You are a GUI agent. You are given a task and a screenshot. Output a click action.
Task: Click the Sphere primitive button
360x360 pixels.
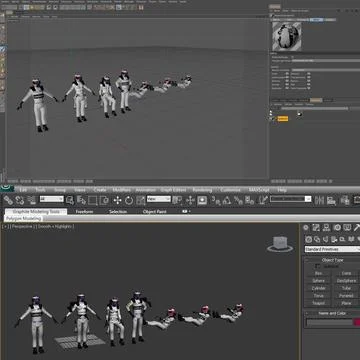pos(318,281)
